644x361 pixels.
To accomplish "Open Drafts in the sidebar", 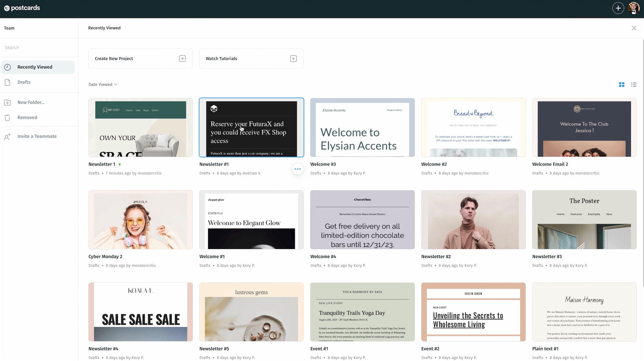I will point(38,82).
